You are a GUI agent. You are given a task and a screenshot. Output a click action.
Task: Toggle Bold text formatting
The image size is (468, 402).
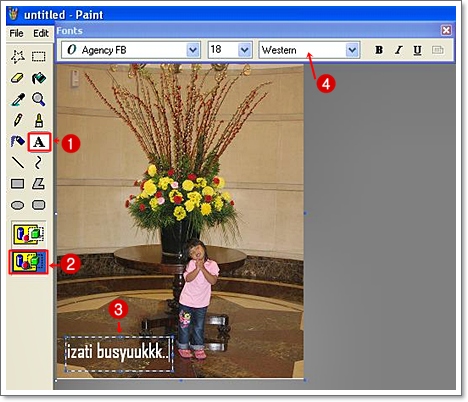click(x=379, y=50)
